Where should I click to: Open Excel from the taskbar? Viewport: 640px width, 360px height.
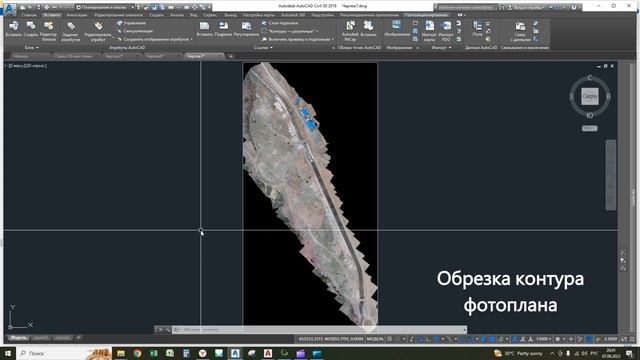pyautogui.click(x=153, y=353)
